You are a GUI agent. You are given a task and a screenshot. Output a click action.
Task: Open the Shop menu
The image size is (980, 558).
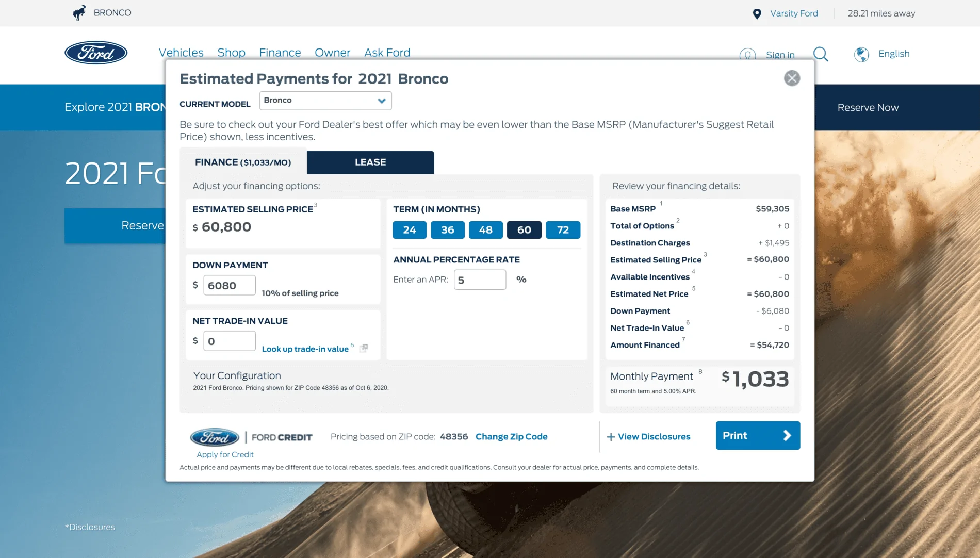pos(231,53)
